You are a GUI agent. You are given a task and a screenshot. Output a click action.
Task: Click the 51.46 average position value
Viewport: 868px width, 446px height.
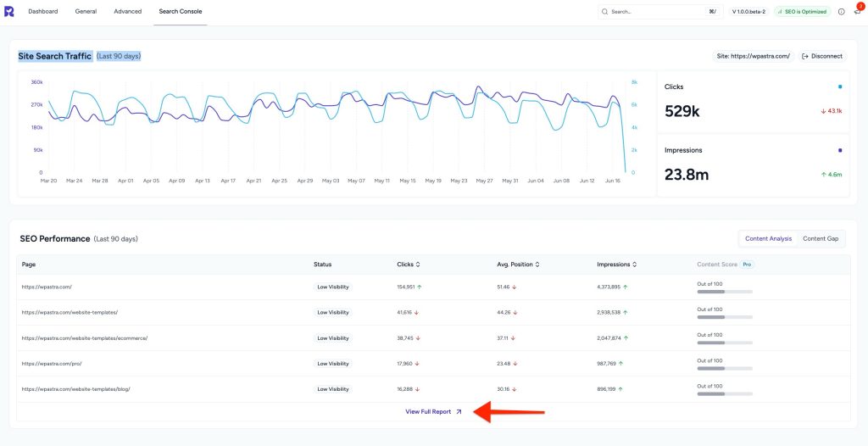pos(504,287)
